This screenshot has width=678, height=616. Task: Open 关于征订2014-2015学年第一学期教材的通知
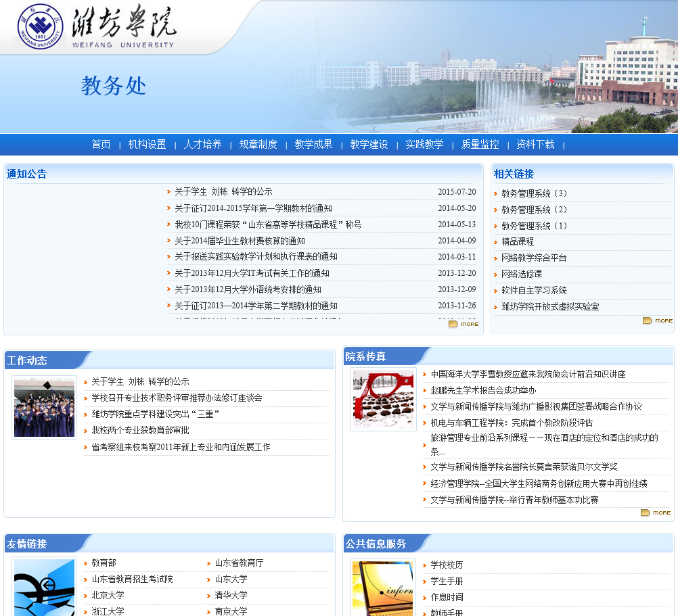pyautogui.click(x=253, y=208)
